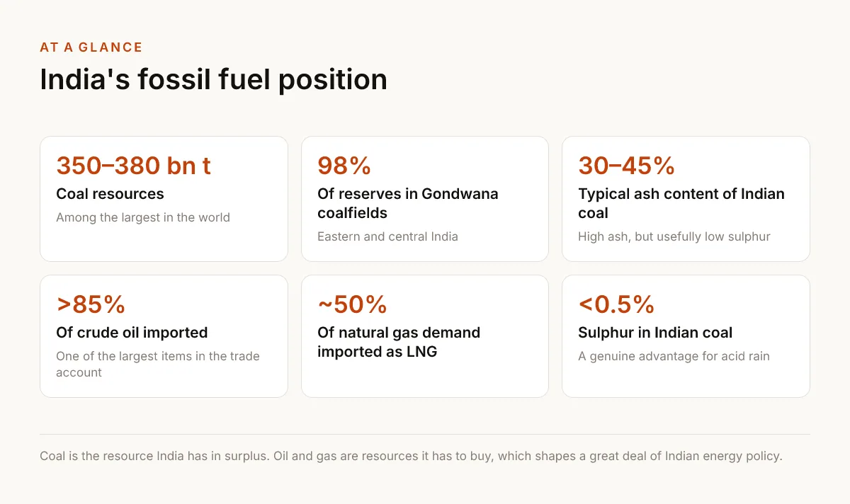Select the "Coal resources" card heading
This screenshot has height=504, width=850.
pyautogui.click(x=110, y=194)
